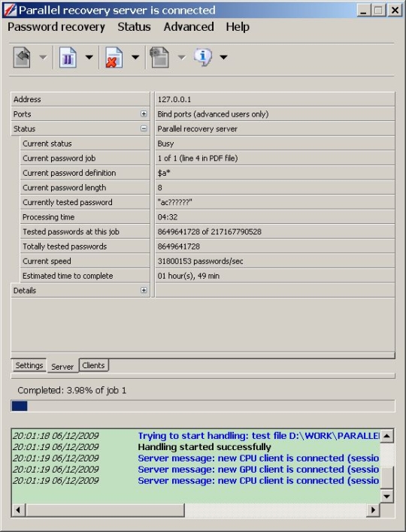
Task: Click the 127.0.0.1 address value
Action: pyautogui.click(x=174, y=99)
